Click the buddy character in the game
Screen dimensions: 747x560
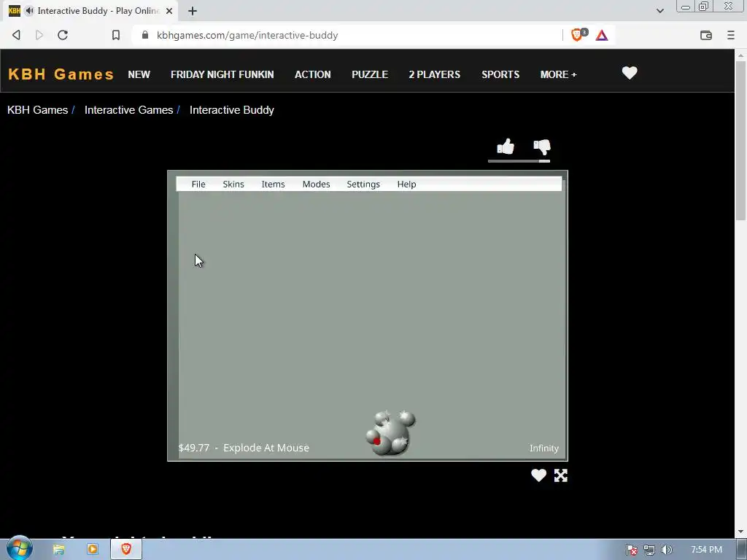coord(391,432)
